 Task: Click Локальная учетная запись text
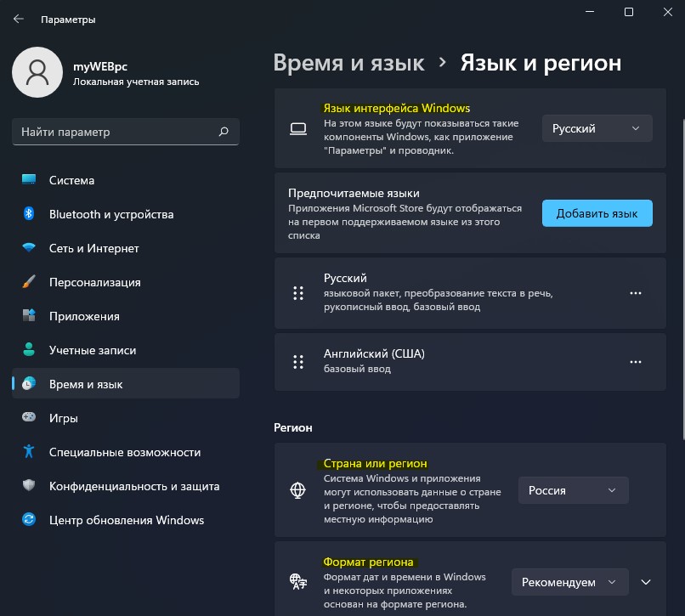(136, 82)
